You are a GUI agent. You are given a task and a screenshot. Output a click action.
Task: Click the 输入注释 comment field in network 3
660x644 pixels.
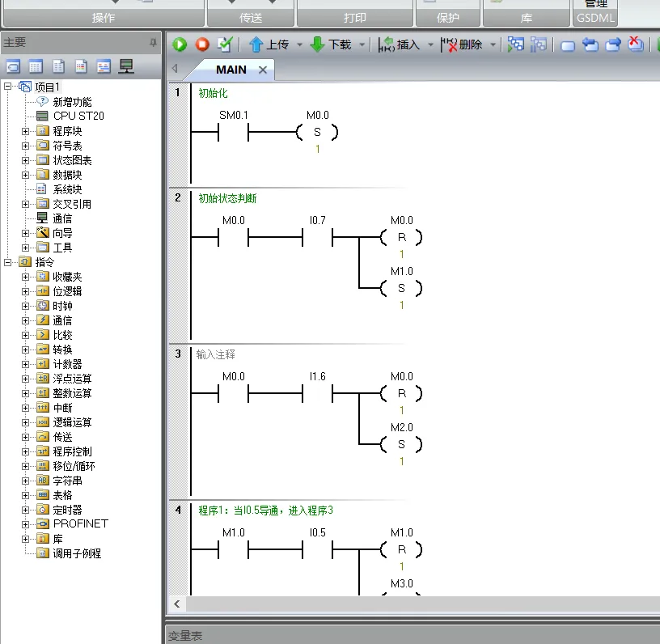(x=216, y=354)
